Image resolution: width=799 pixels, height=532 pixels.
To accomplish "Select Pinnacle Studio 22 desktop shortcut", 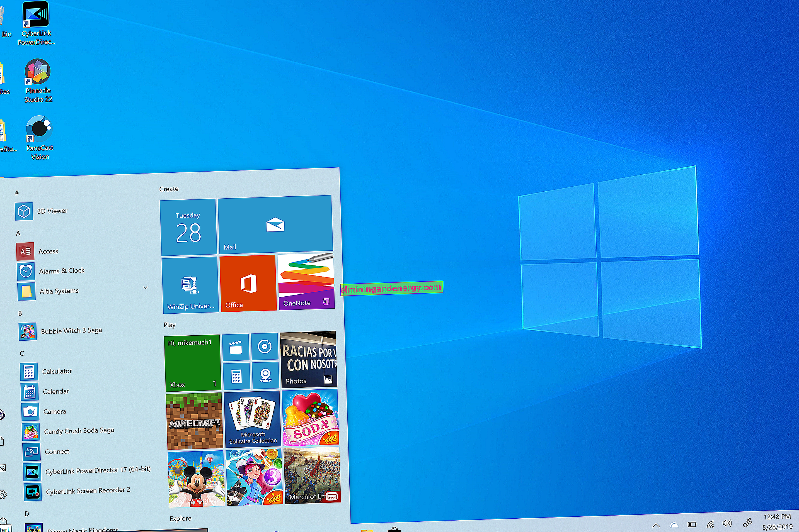I will click(38, 81).
